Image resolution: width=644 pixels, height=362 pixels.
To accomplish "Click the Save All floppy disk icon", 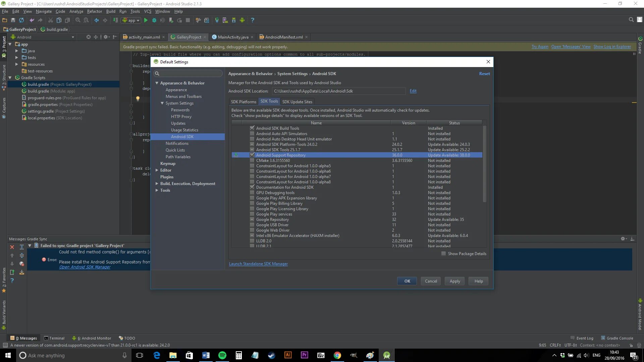I will [13, 20].
